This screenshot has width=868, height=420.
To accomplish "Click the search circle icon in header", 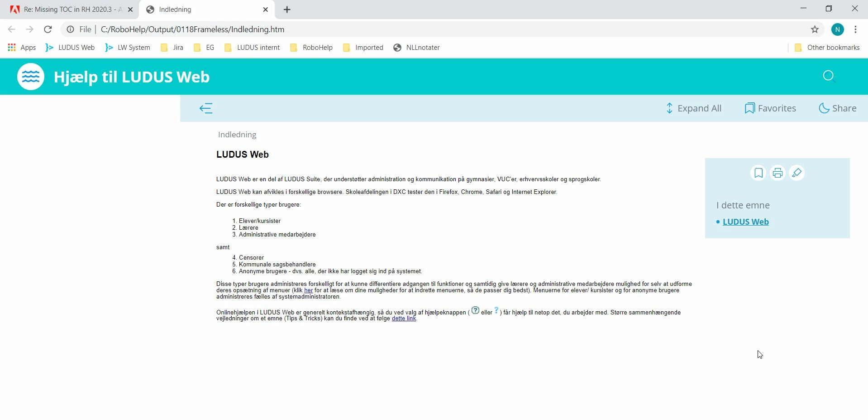I will tap(828, 76).
